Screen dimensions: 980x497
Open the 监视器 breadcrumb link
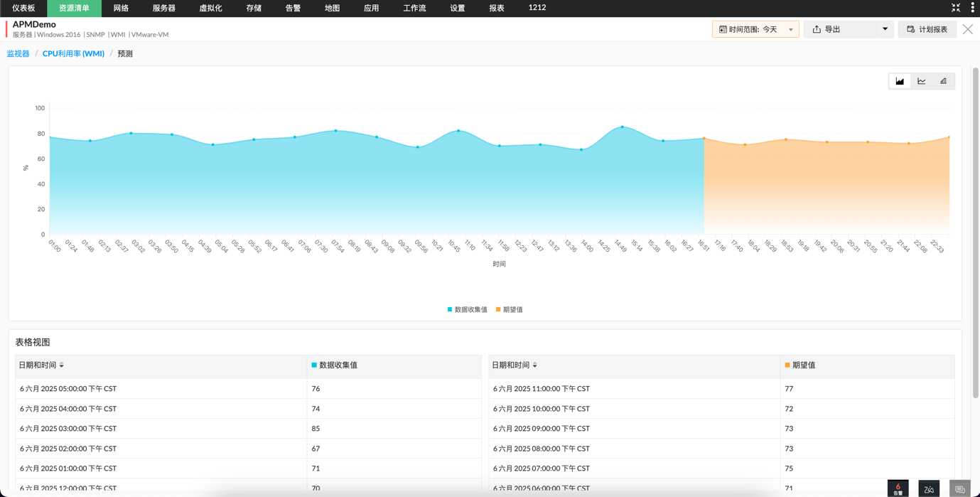(x=17, y=53)
